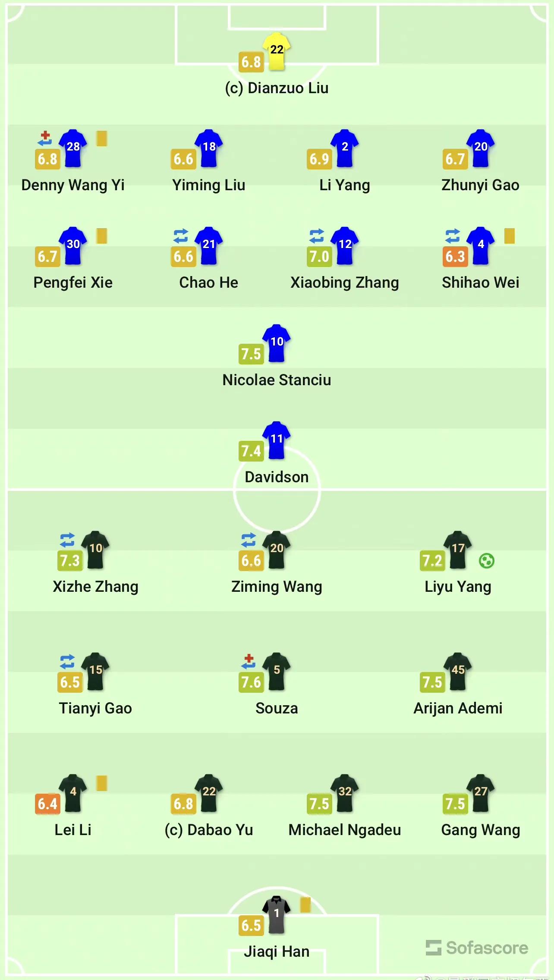Click the Sofascore logo watermark
The image size is (554, 980).
pos(477,948)
